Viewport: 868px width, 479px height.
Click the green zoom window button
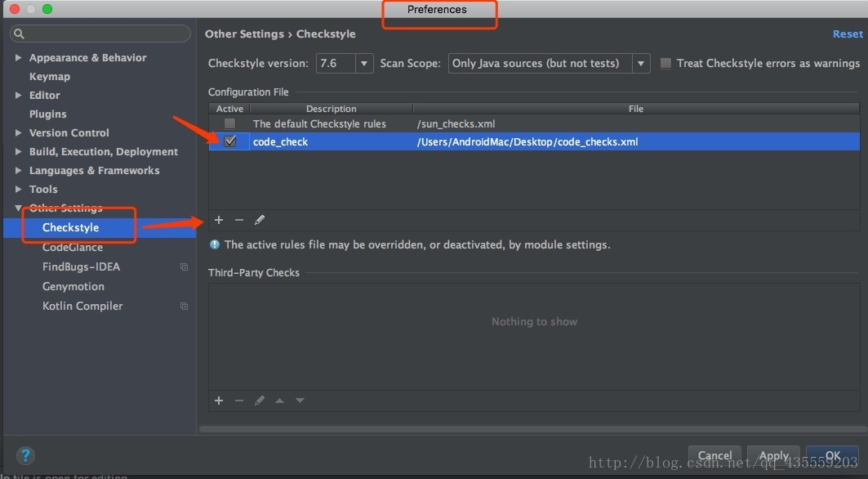47,9
